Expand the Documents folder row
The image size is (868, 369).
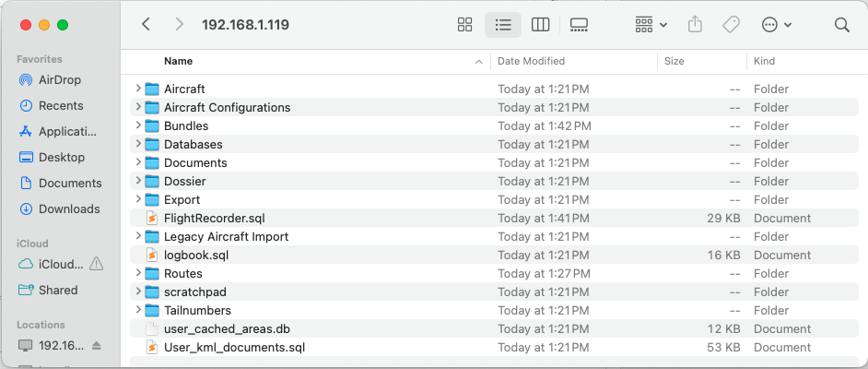[x=138, y=162]
